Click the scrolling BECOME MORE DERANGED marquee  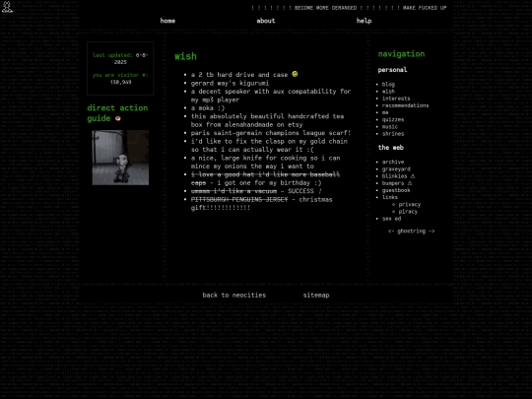click(x=349, y=8)
